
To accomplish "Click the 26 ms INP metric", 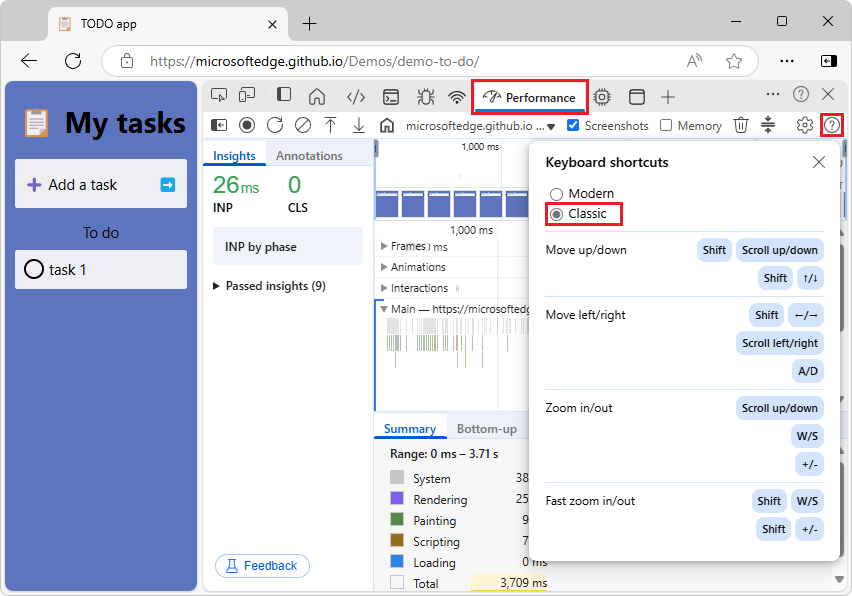I will [236, 185].
